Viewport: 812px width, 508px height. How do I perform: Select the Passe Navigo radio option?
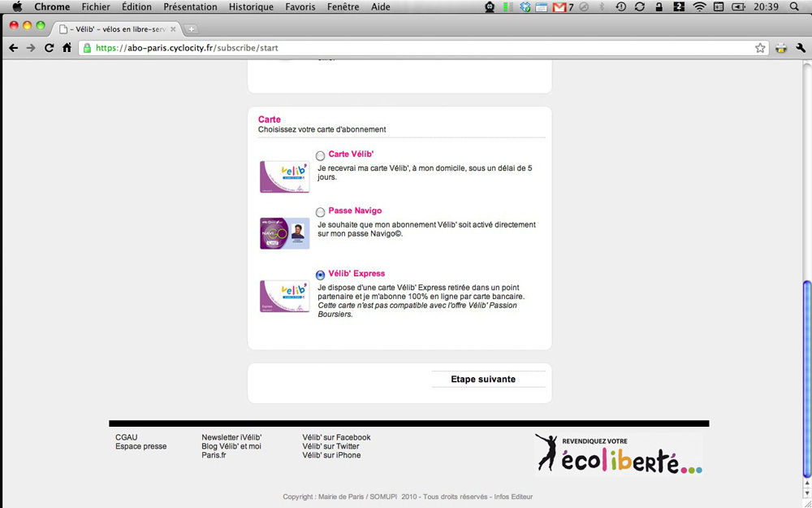[x=320, y=212]
